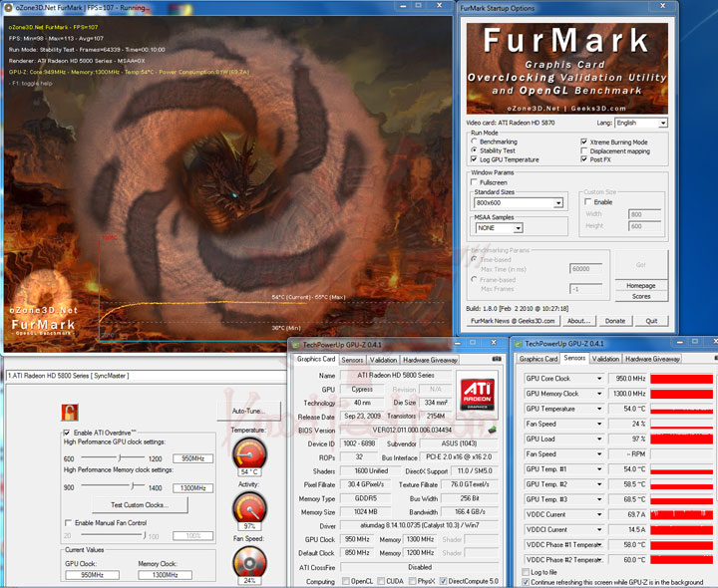Image resolution: width=718 pixels, height=588 pixels.
Task: Click the Quit button in FurMark
Action: pyautogui.click(x=651, y=321)
